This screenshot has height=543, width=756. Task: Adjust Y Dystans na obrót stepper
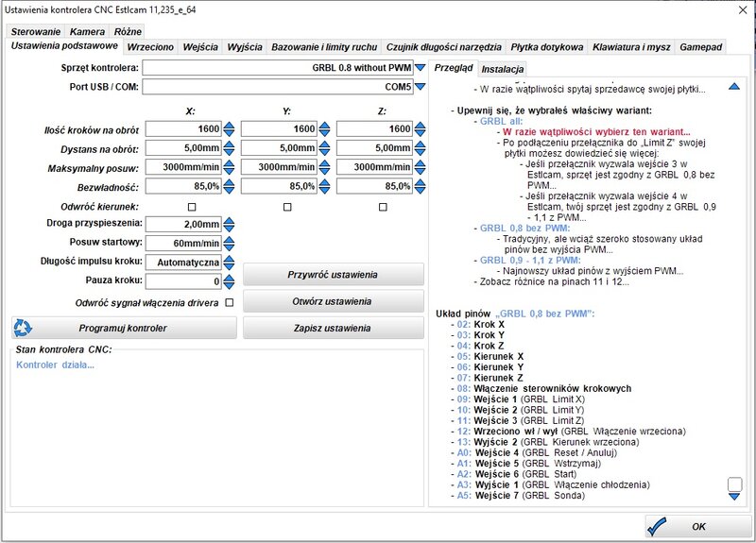click(x=324, y=148)
